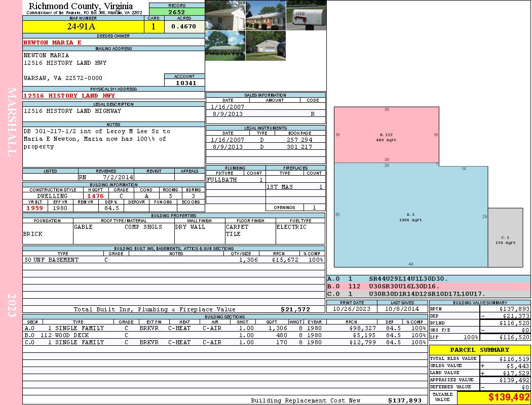Click the gray C.1 170 SqFt sketch area
This screenshot has height=405, width=532.
506,237
